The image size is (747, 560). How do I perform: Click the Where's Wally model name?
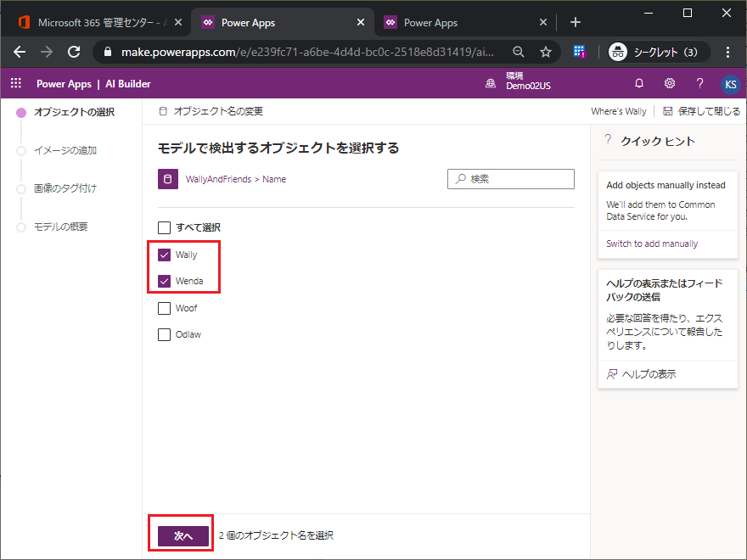coord(618,111)
